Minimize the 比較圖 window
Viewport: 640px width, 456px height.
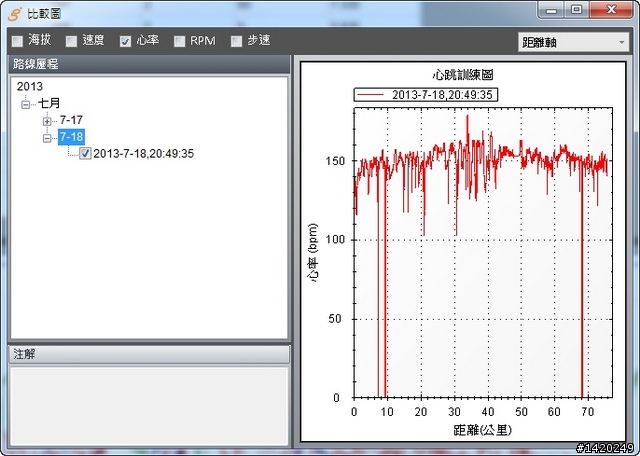(x=551, y=10)
